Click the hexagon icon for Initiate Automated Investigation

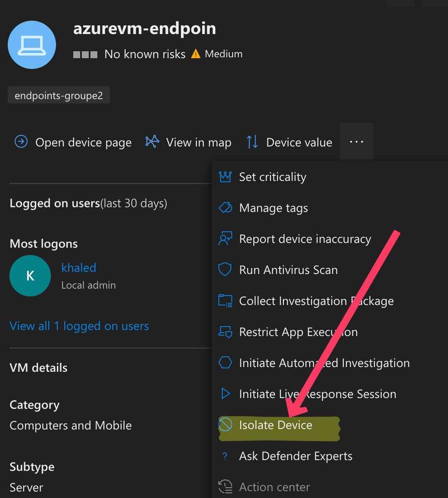(x=225, y=362)
